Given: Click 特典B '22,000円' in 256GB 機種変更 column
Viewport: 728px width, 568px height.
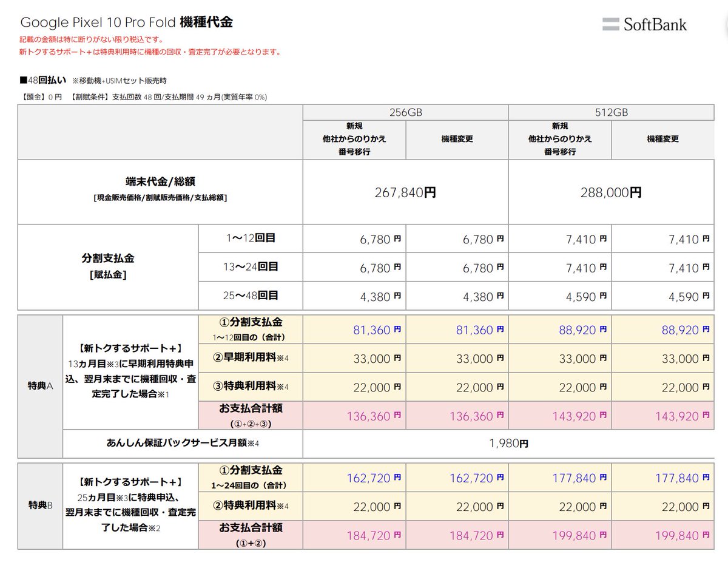Looking at the screenshot, I should (480, 507).
